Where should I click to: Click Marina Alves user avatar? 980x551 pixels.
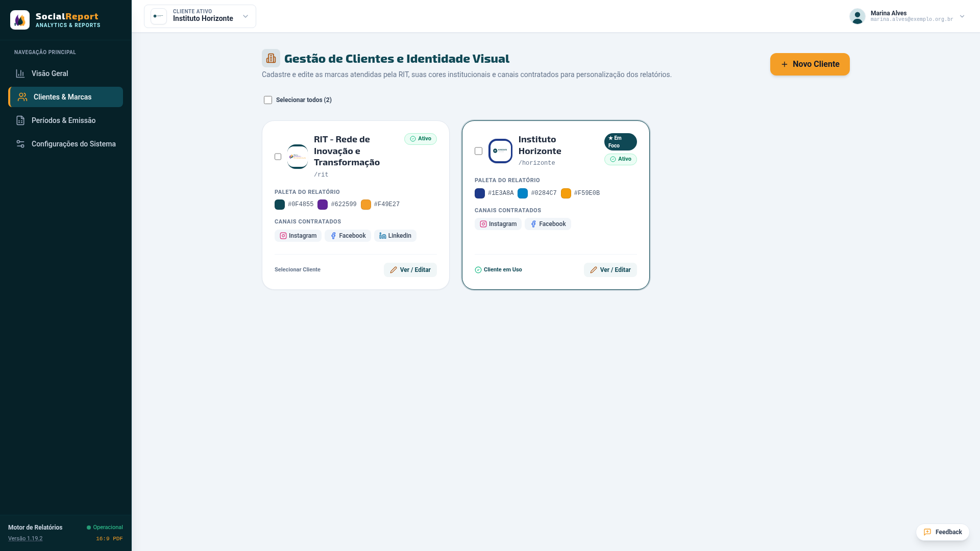[857, 16]
